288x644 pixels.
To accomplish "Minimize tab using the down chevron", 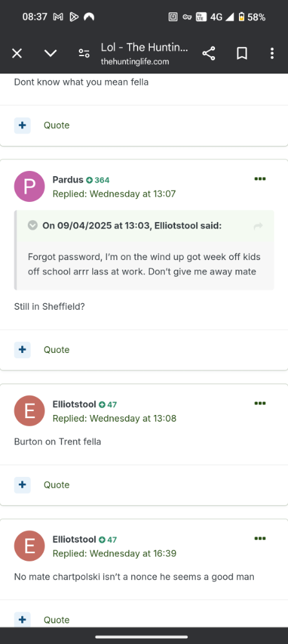I will pos(50,54).
